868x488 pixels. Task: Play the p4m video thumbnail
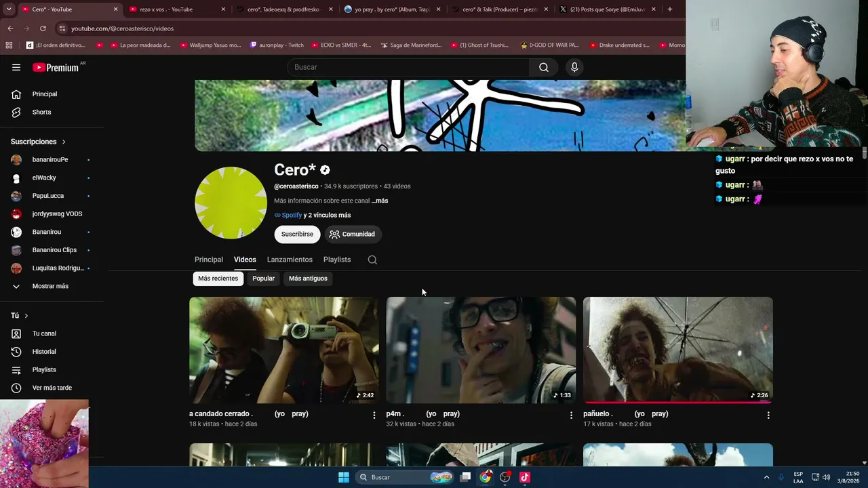coord(481,350)
